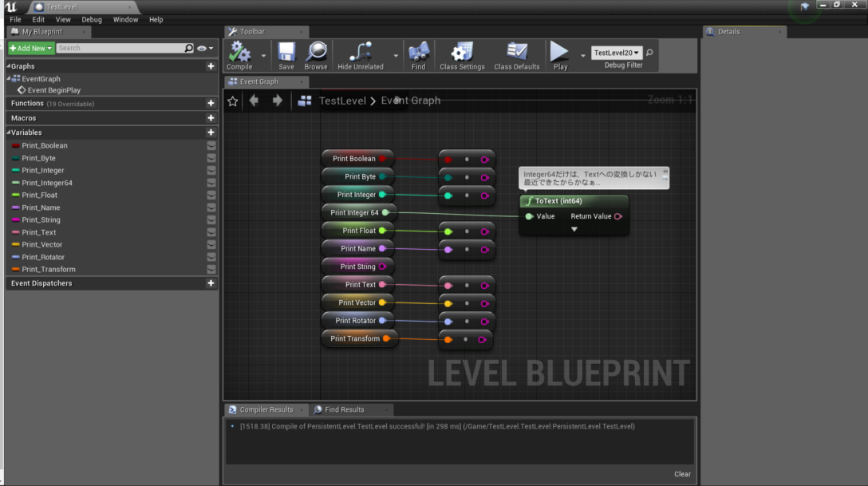Save the blueprint with the Save toolbar icon
Screen dimensions: 868x486
(x=286, y=53)
